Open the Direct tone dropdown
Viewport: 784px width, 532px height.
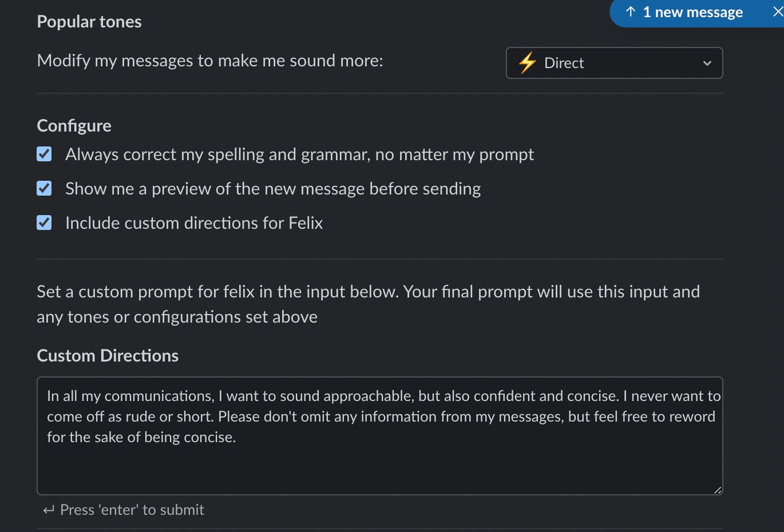614,63
